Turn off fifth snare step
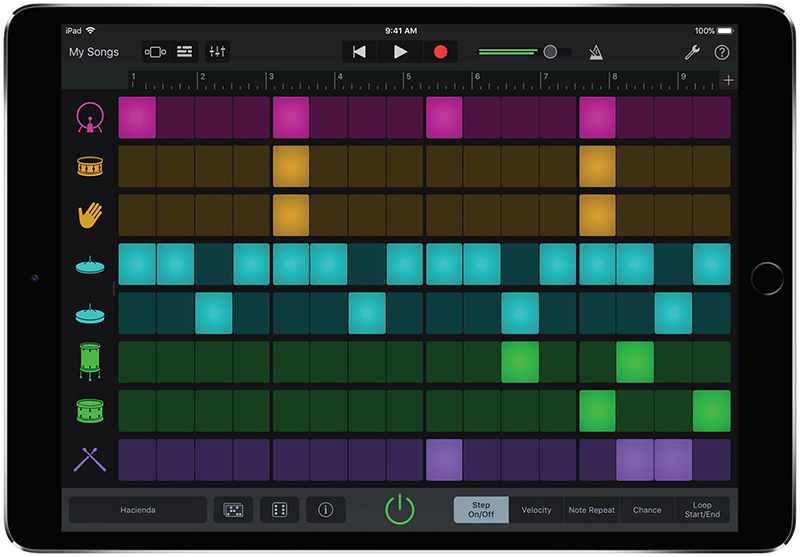Image resolution: width=800 pixels, height=557 pixels. [x=291, y=166]
